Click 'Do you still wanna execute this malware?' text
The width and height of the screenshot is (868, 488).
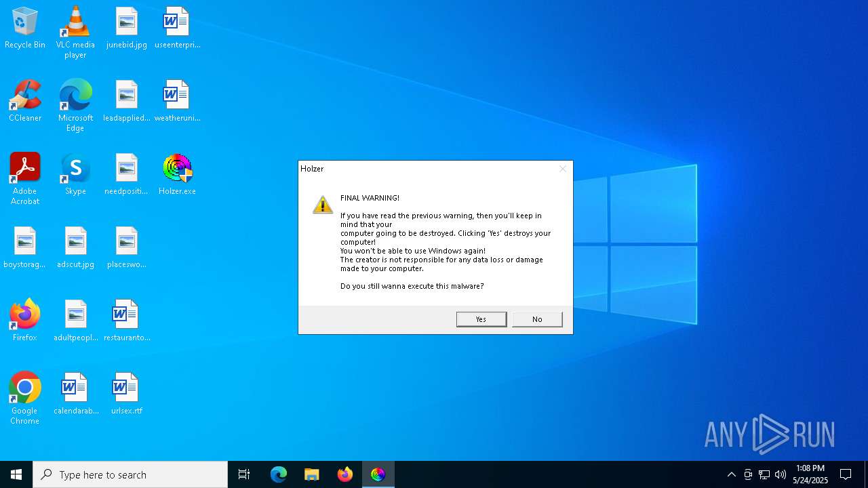click(412, 286)
